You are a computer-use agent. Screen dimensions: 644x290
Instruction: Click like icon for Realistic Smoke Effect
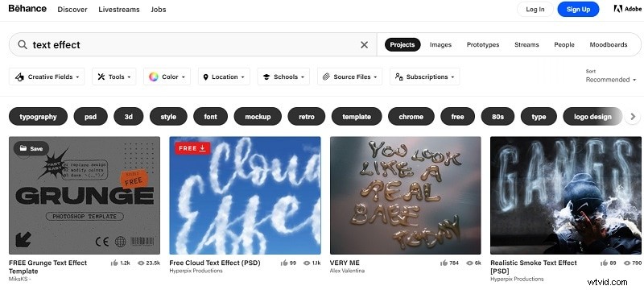604,263
